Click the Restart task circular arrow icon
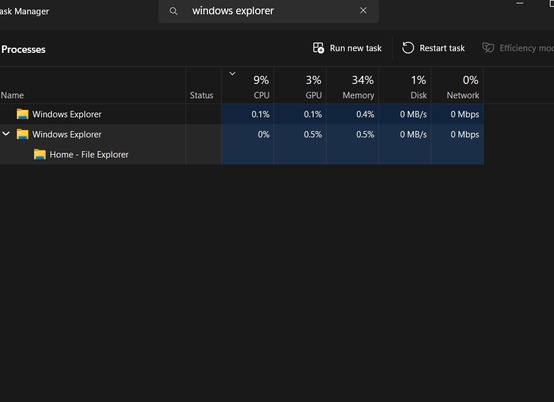The width and height of the screenshot is (554, 402). click(x=408, y=48)
